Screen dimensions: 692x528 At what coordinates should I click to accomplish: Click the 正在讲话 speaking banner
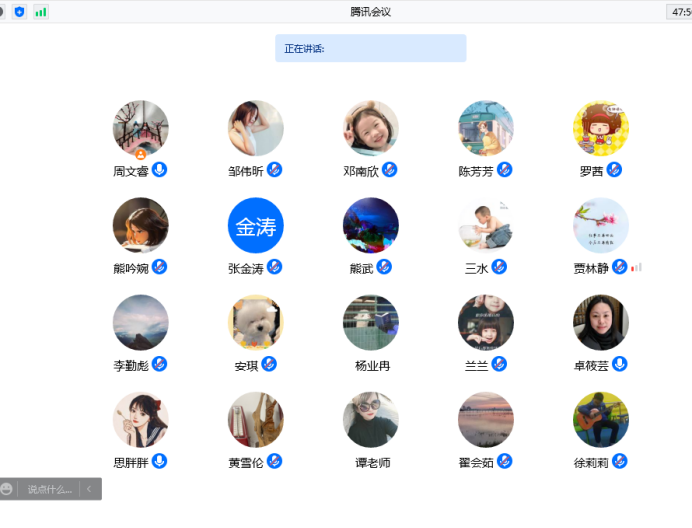click(371, 48)
